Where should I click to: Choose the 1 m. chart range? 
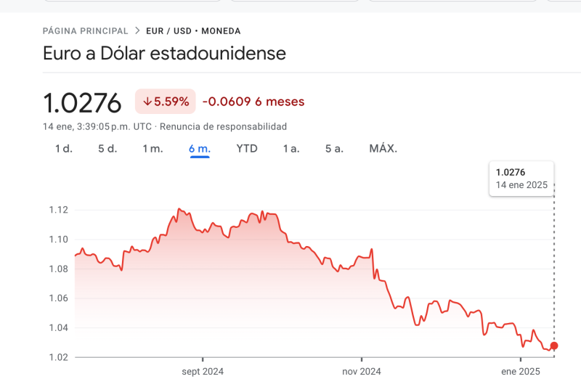tap(153, 149)
